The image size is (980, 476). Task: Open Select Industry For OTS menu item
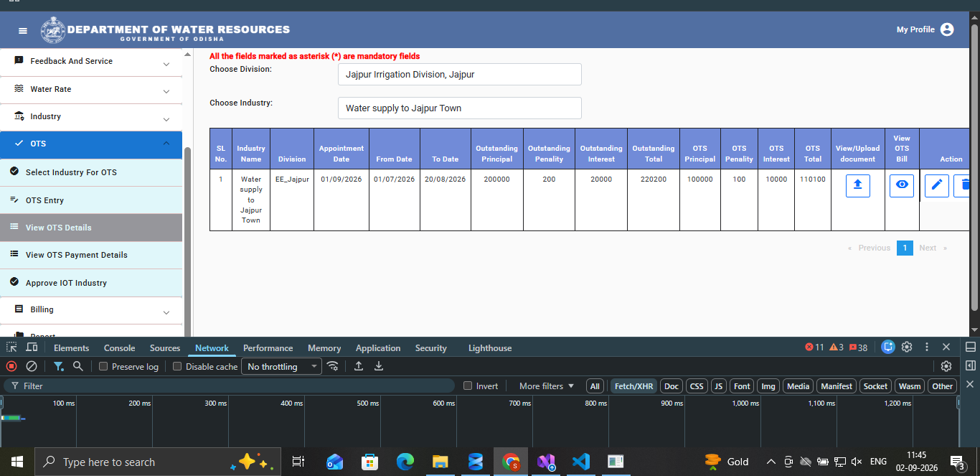click(x=91, y=172)
